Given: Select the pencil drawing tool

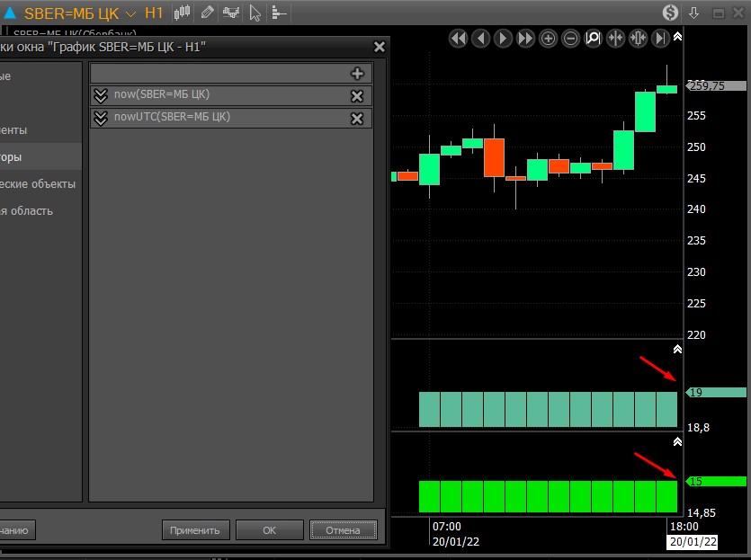Looking at the screenshot, I should point(207,13).
